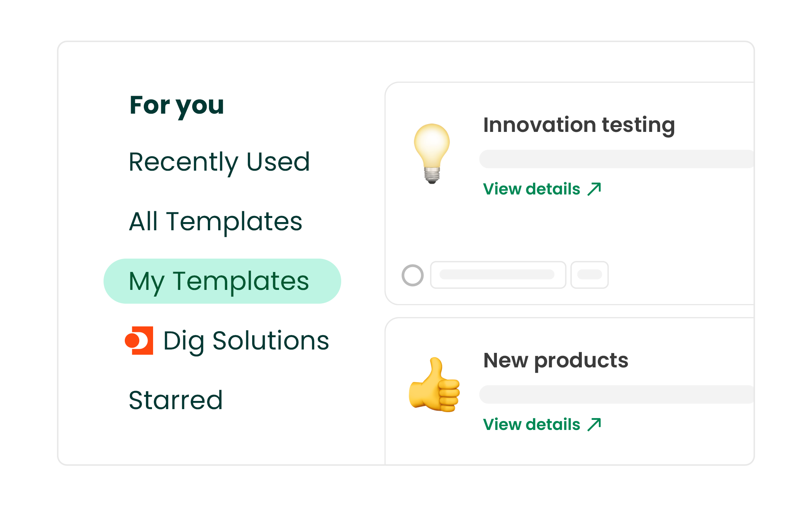Click the thumbs up icon on New products
The height and width of the screenshot is (506, 812).
click(x=434, y=385)
